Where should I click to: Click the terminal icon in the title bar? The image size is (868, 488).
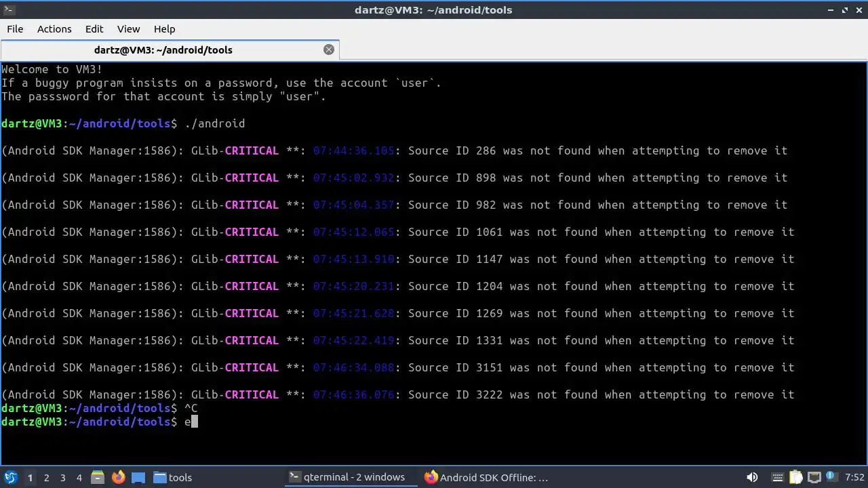click(x=8, y=9)
